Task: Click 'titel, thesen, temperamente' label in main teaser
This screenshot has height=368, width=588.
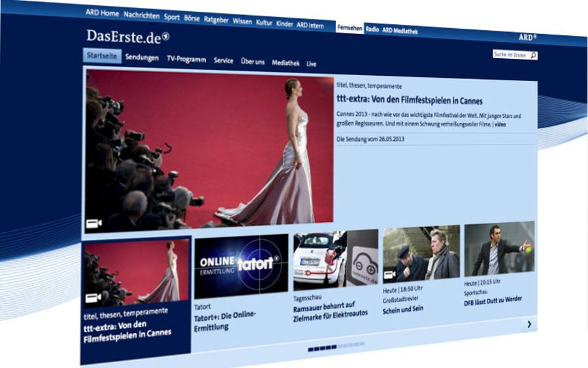Action: click(x=369, y=86)
